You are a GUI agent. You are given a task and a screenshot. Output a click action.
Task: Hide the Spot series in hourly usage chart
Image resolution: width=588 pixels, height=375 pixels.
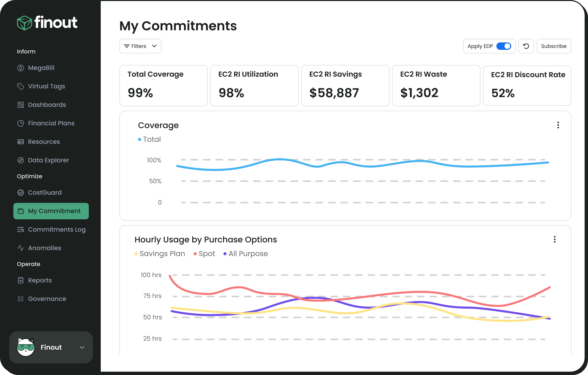[204, 254]
